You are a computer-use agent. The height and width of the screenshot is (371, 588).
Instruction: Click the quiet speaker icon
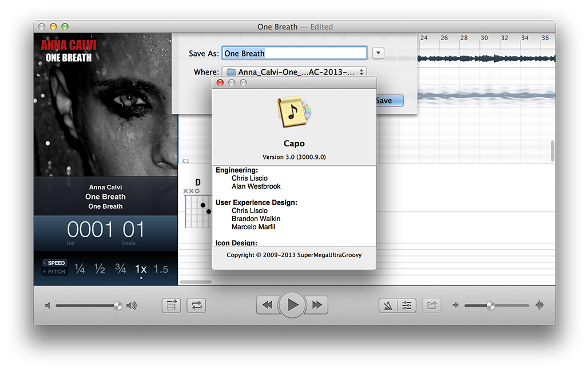47,306
